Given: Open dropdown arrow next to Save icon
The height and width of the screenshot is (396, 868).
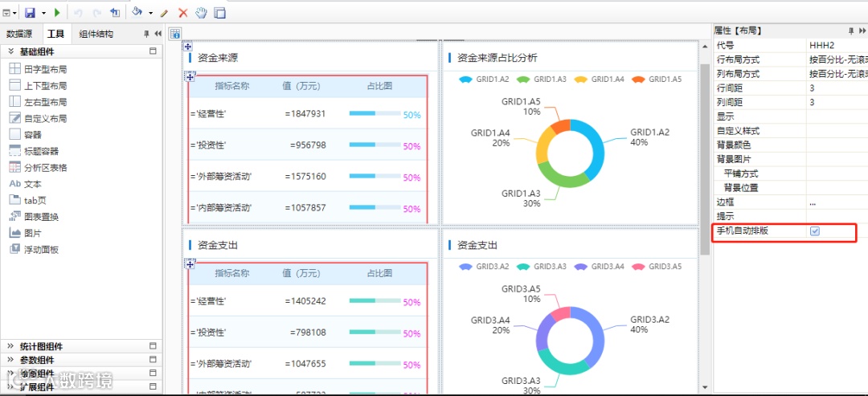Looking at the screenshot, I should [43, 13].
